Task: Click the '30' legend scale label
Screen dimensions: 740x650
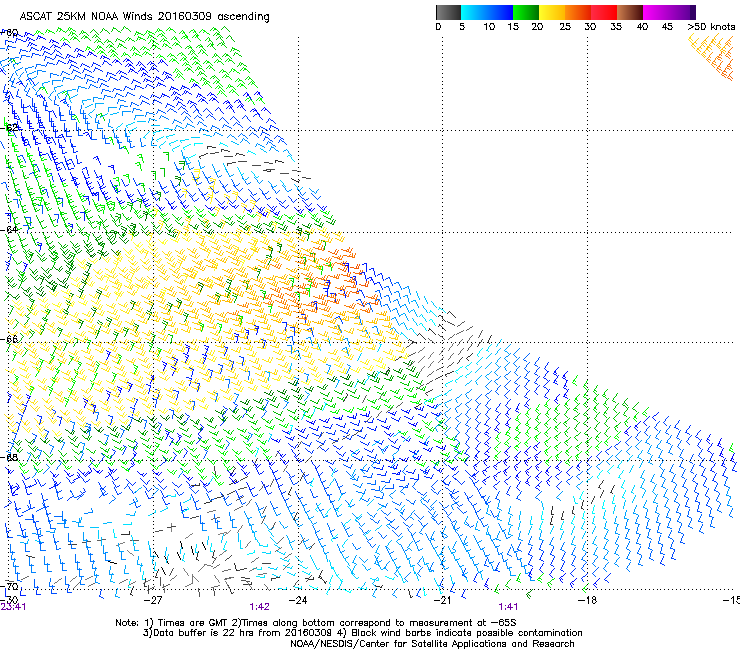Action: 590,27
